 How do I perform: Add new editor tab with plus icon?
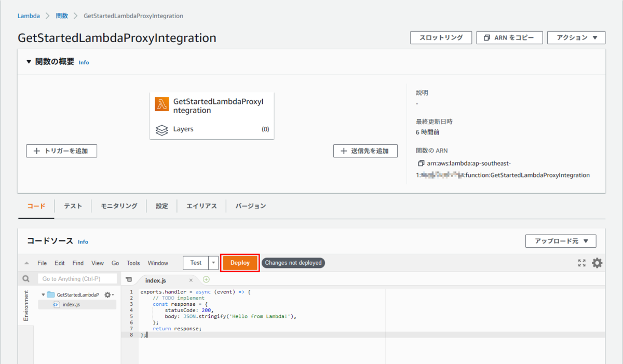tap(206, 279)
